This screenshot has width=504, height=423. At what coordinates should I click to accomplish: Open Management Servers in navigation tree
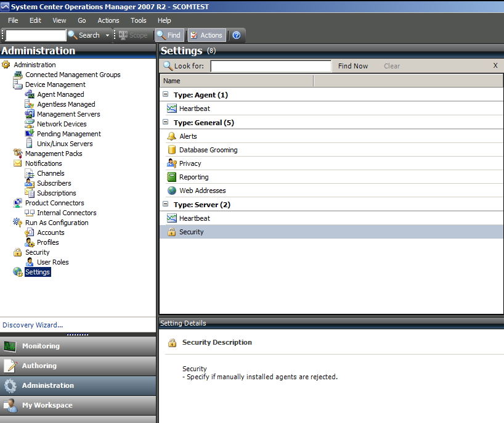68,114
